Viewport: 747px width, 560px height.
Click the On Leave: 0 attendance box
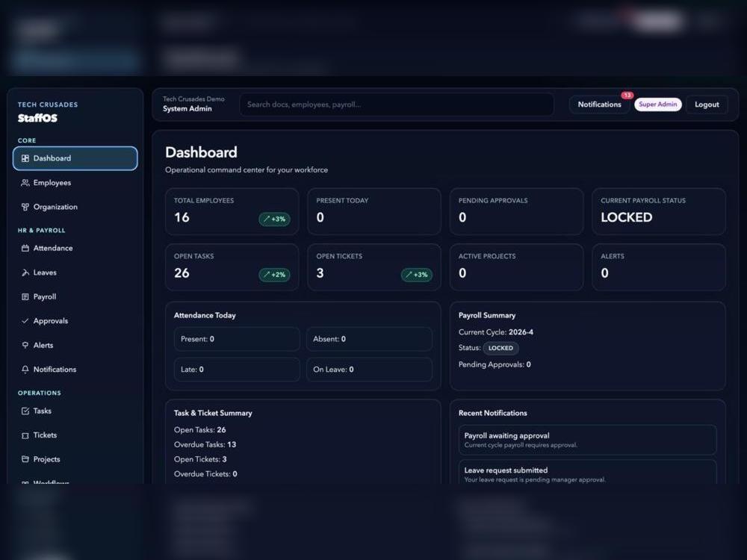(369, 370)
